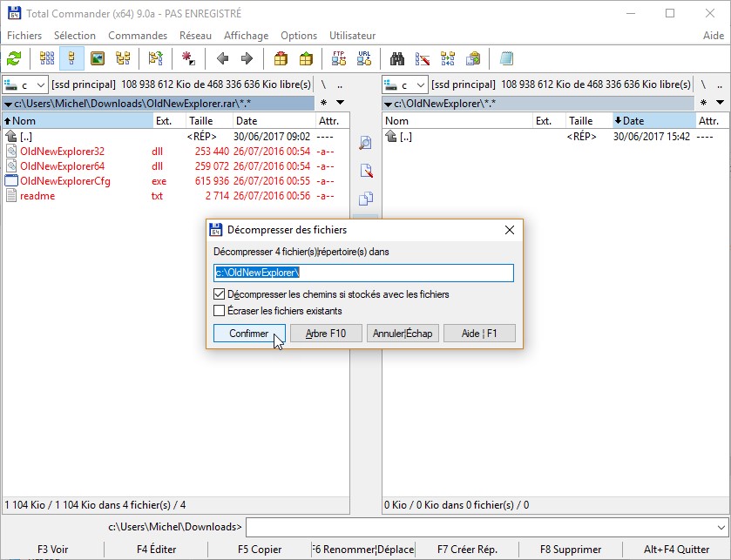Select OldNewExplorerCfg exe file in left panel

point(64,181)
